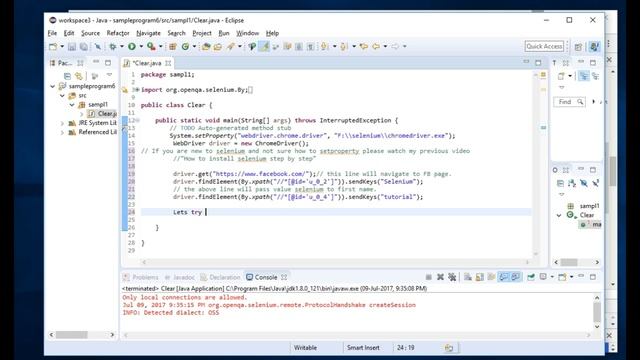Click Display Selected Console icon

(543, 277)
